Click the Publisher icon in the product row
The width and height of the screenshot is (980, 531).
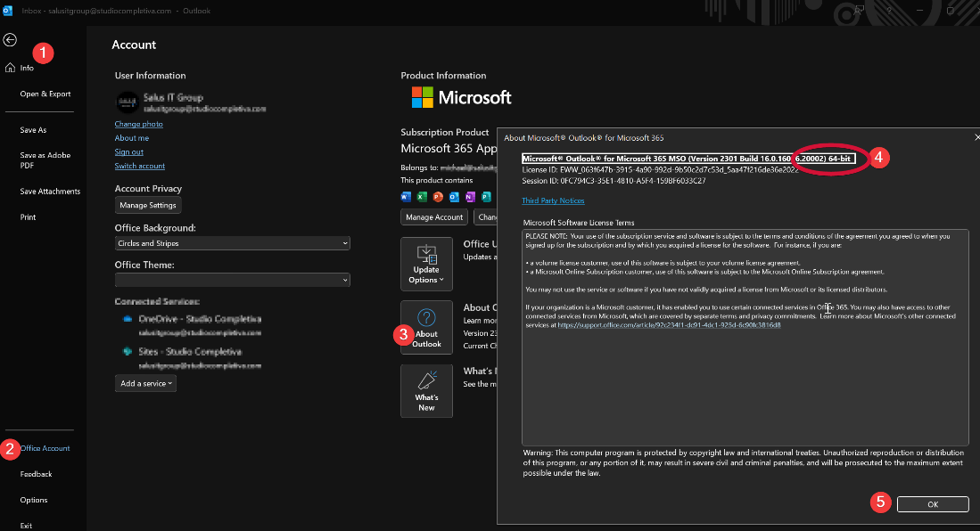pos(486,197)
